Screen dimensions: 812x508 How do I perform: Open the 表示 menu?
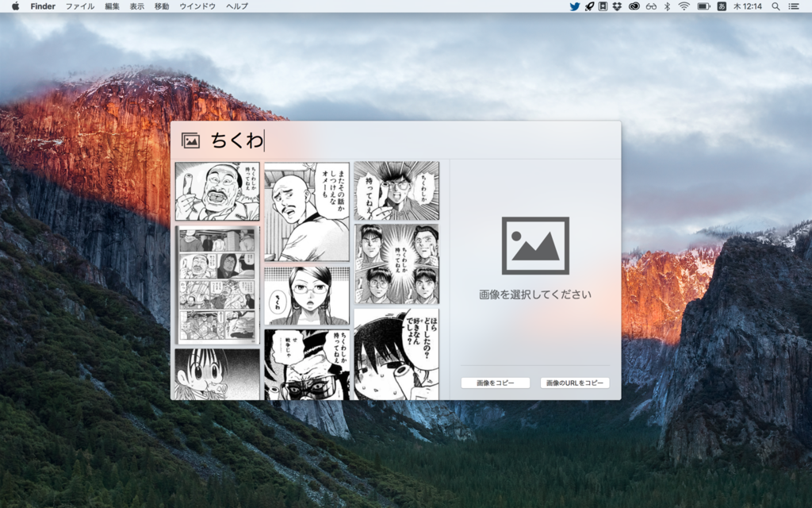tap(136, 6)
